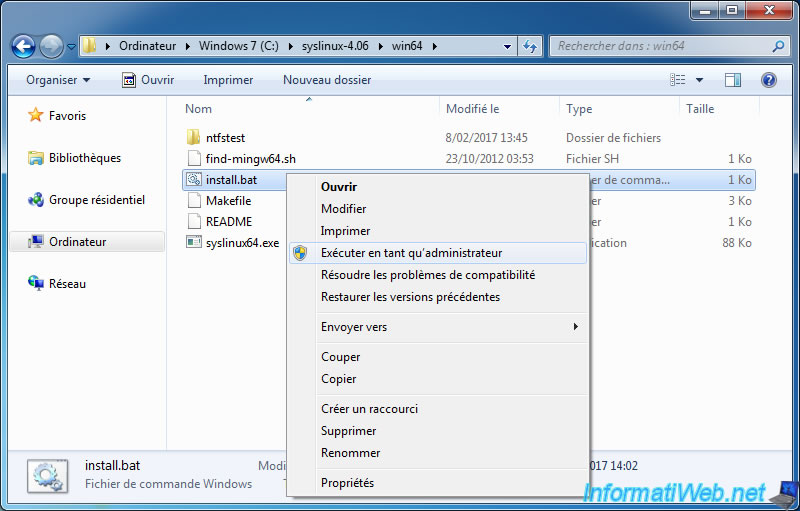Choose Renommer in the context menu
The image size is (800, 511).
351,453
